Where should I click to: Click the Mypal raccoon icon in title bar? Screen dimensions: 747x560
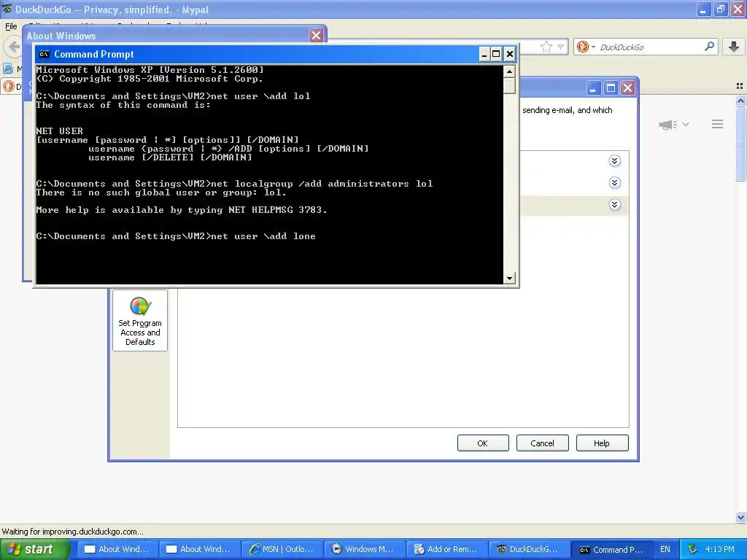click(7, 9)
